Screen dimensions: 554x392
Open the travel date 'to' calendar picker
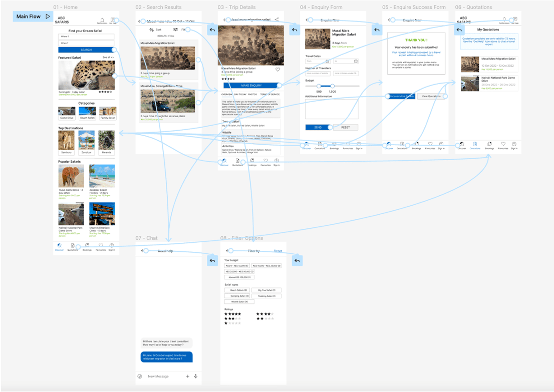point(356,61)
